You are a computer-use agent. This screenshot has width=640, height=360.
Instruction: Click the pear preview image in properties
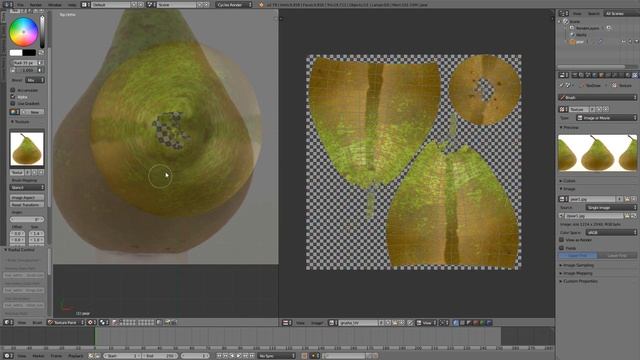click(x=597, y=153)
